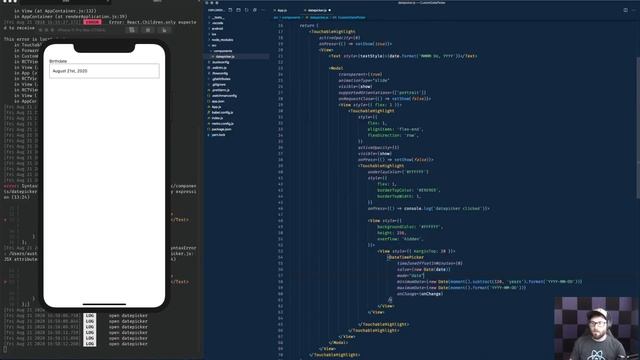Open the .gitignore file
This screenshot has height=360, width=640.
click(x=219, y=84)
